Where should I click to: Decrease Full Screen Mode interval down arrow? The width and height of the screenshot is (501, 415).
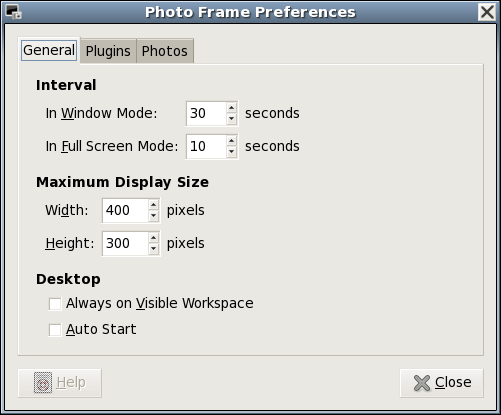[x=232, y=152]
